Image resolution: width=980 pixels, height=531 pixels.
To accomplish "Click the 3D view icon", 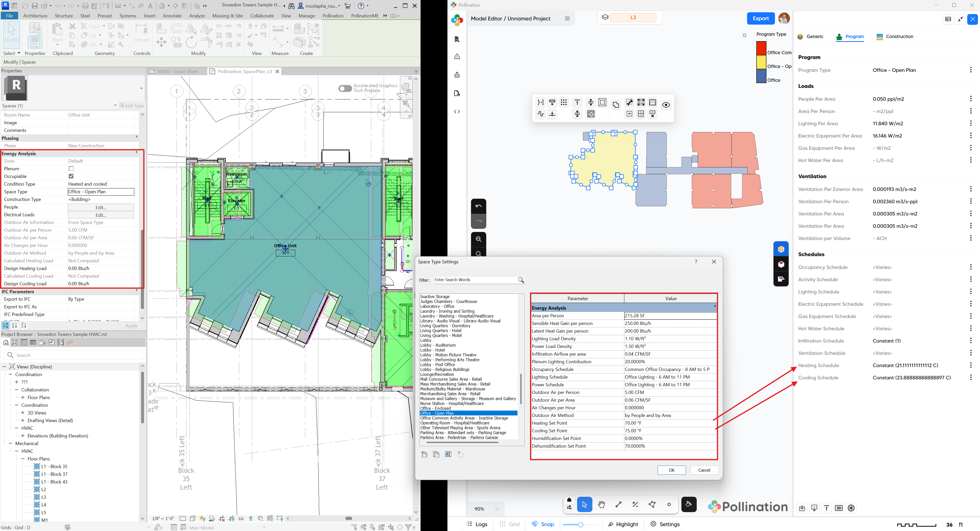I will 838,508.
